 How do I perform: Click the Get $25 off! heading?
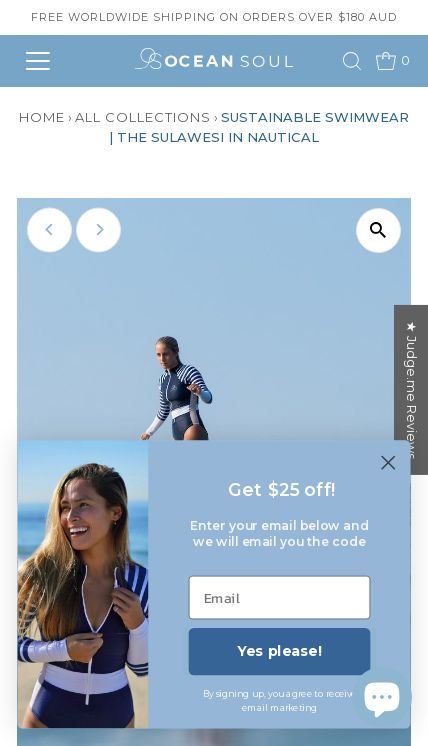click(282, 490)
